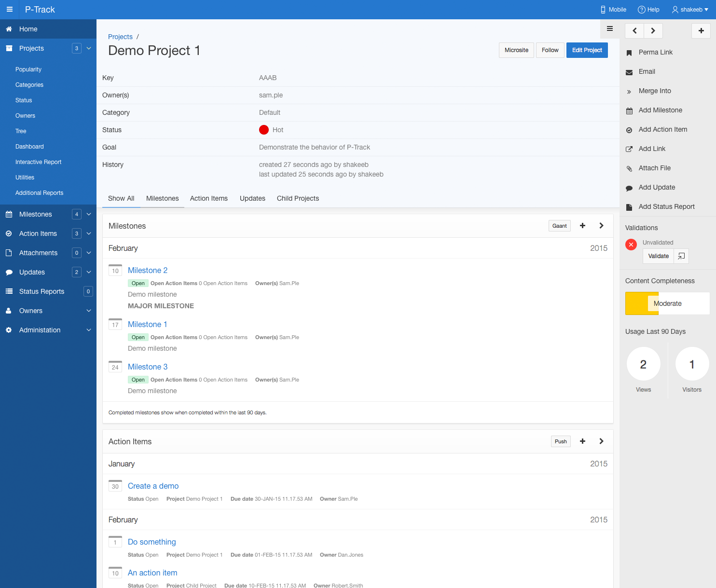Open the shakeeb user dropdown
The height and width of the screenshot is (588, 716).
coord(690,10)
